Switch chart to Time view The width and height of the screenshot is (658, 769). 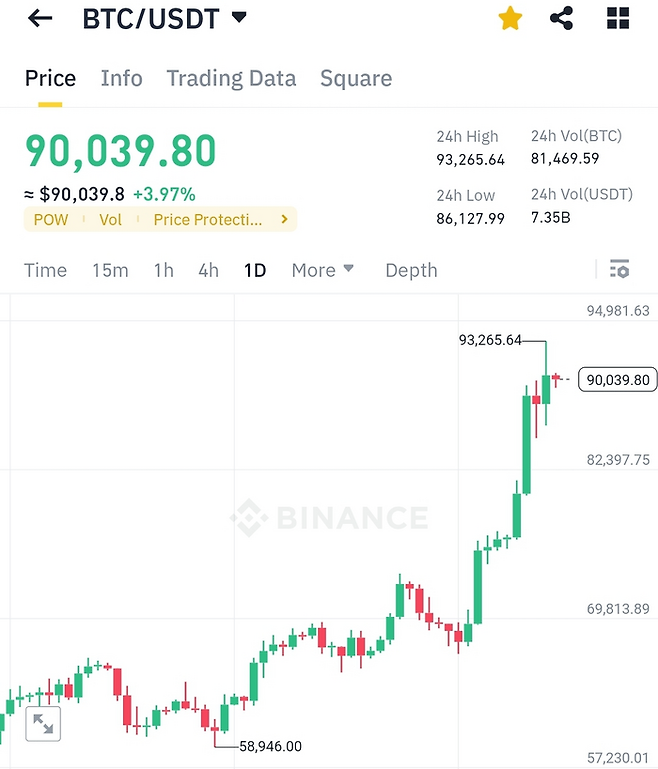(45, 270)
